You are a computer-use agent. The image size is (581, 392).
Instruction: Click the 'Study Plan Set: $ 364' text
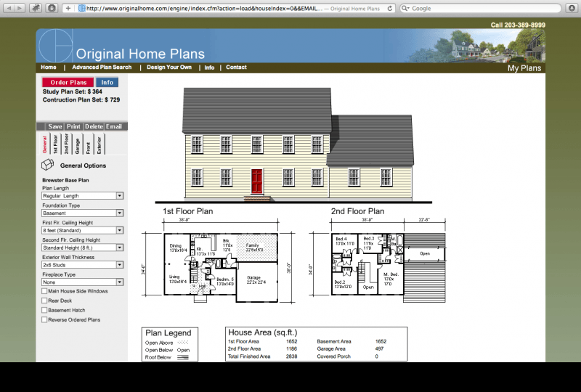pos(72,91)
